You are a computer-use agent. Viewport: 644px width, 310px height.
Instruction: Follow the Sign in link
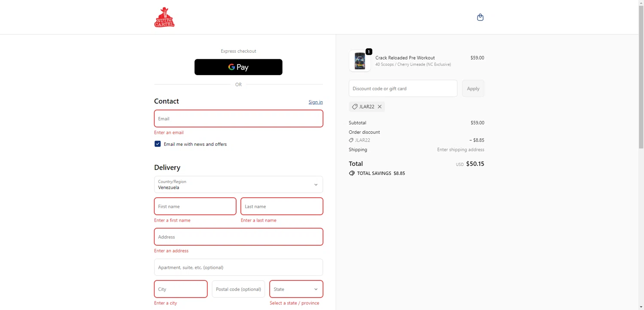[x=316, y=102]
